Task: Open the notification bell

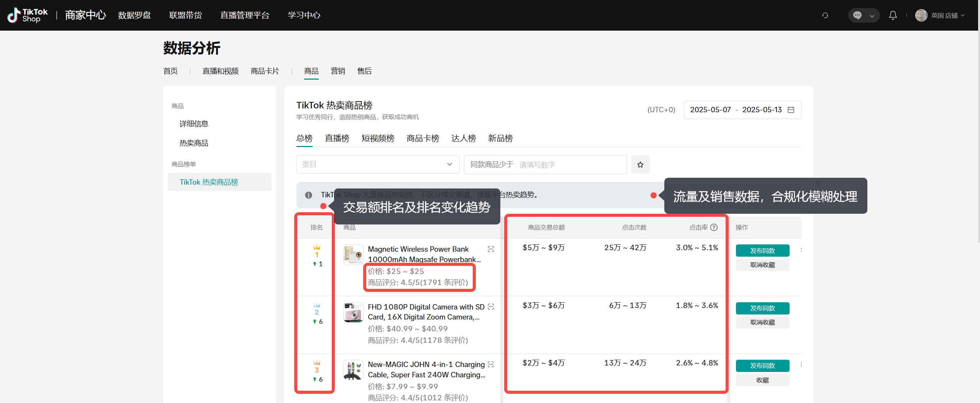Action: tap(893, 15)
